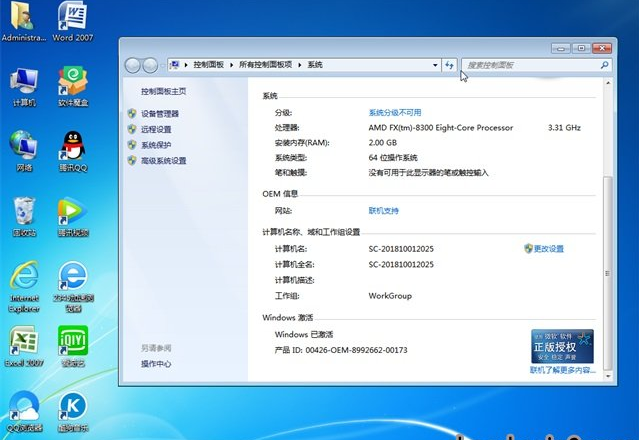The width and height of the screenshot is (639, 440).
Task: Open the 计算机 desktop icon
Action: click(x=24, y=88)
